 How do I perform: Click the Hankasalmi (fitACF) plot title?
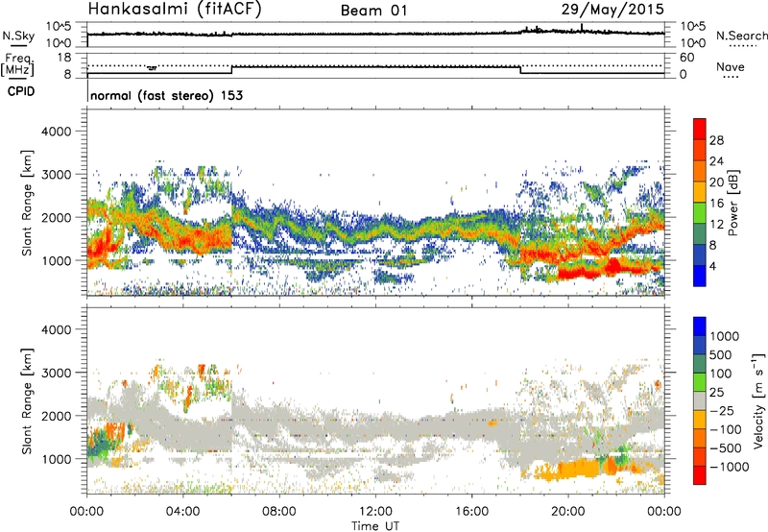(175, 10)
